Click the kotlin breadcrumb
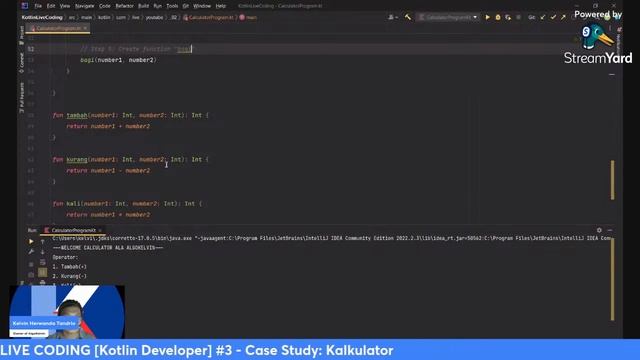This screenshot has height=360, width=640. click(x=104, y=18)
